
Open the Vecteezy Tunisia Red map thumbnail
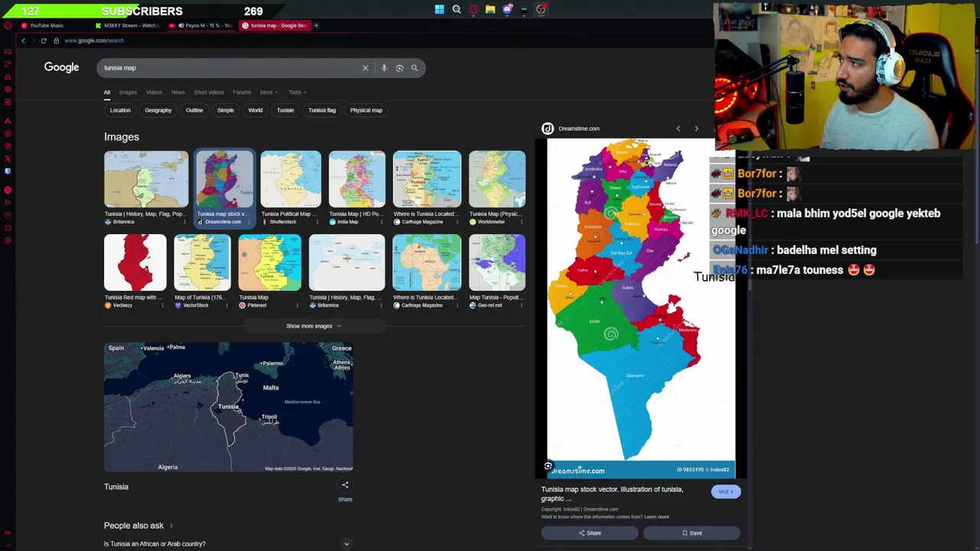point(136,262)
